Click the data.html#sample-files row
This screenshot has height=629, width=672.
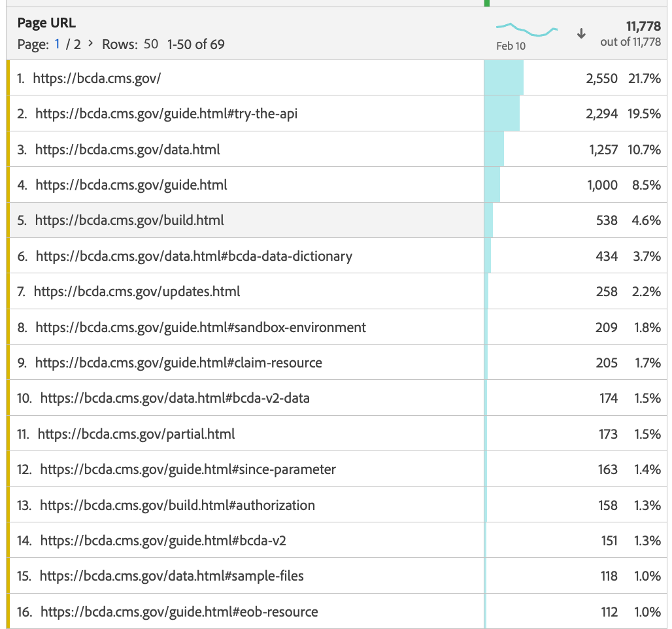click(171, 576)
